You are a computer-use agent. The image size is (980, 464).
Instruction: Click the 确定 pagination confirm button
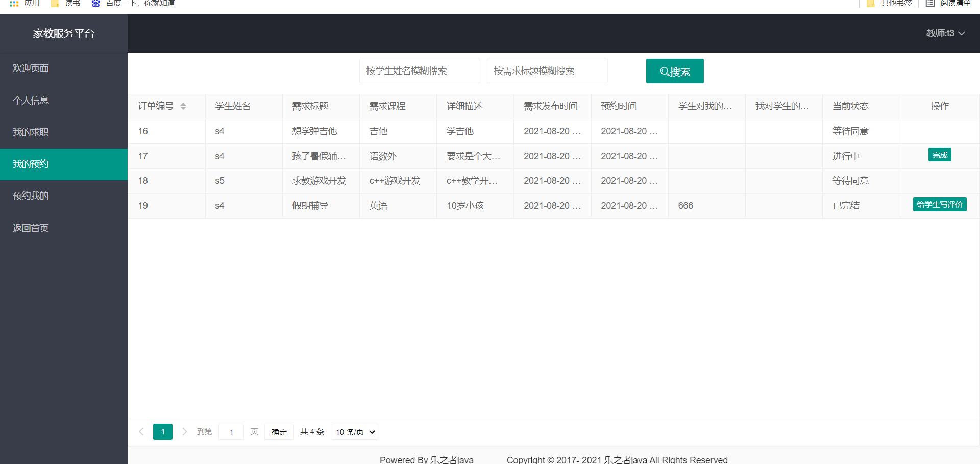click(x=279, y=432)
